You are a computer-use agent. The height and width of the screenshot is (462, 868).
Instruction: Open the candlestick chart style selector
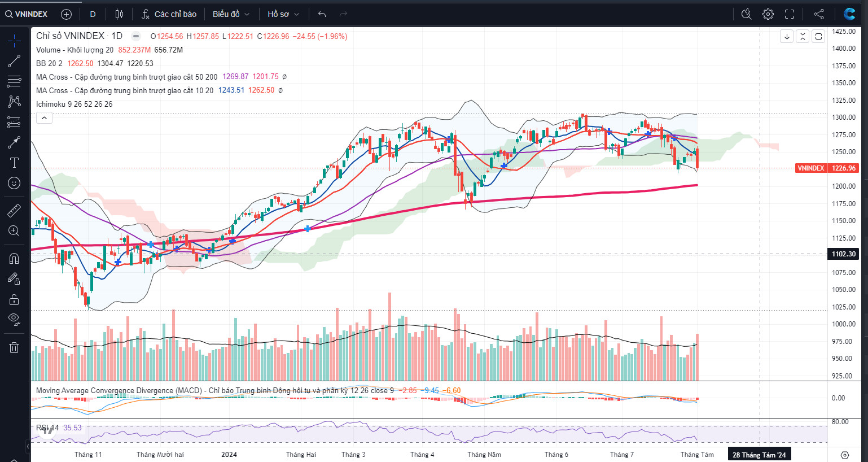point(119,14)
